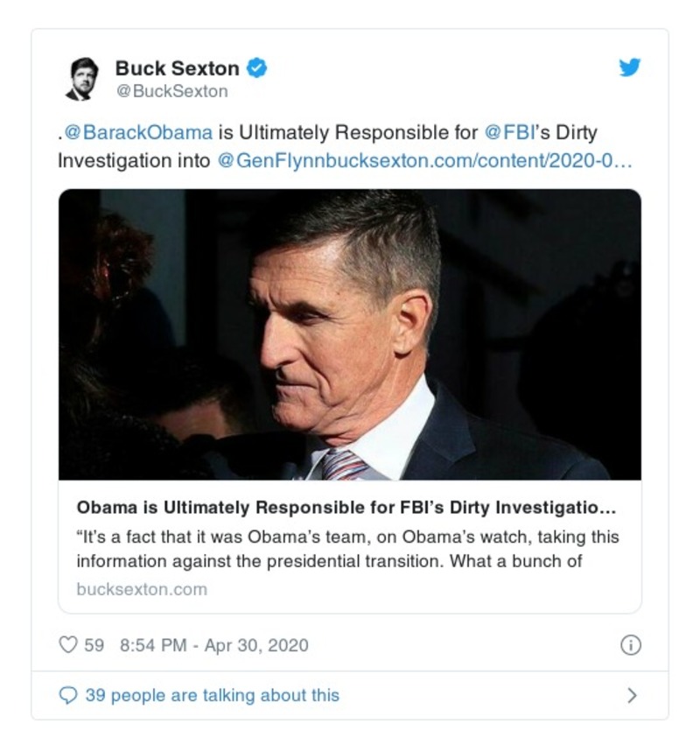The width and height of the screenshot is (700, 751).
Task: Like the tweet with the heart icon
Action: 67,645
